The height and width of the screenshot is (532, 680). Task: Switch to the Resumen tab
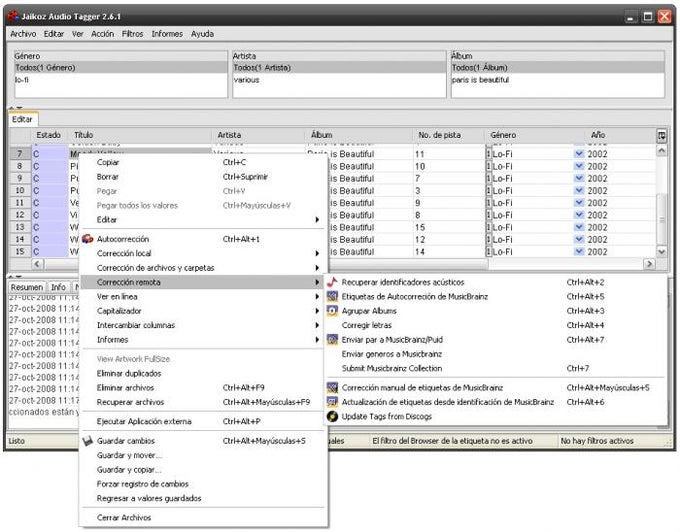point(26,287)
